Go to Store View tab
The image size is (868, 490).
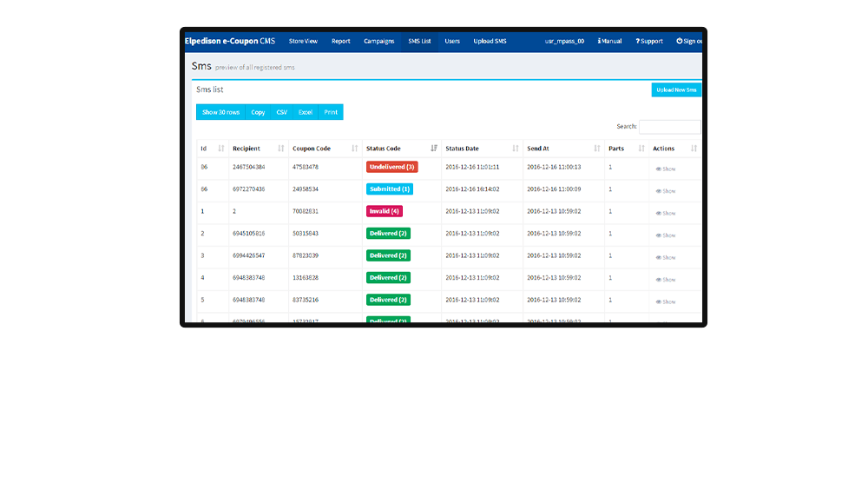click(303, 41)
